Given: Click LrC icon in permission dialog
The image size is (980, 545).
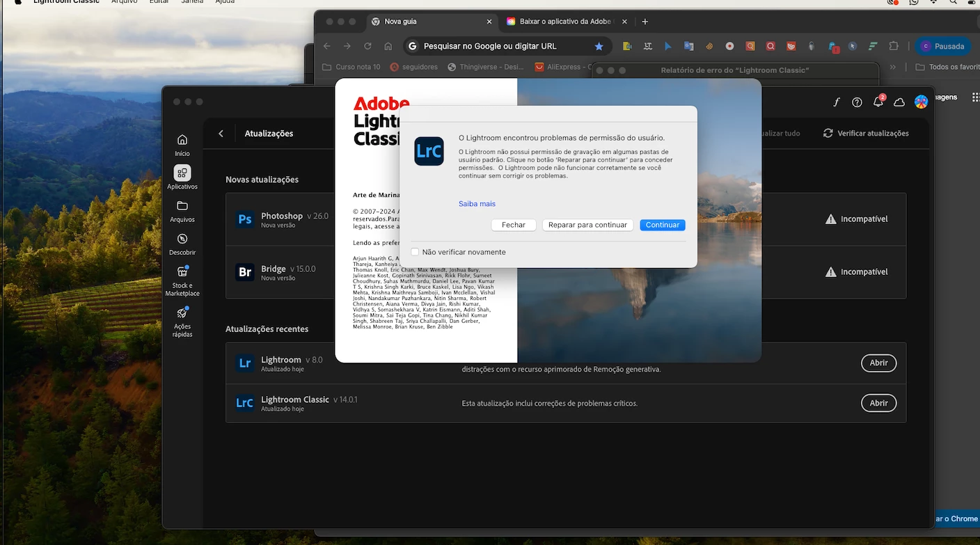Looking at the screenshot, I should pos(429,151).
